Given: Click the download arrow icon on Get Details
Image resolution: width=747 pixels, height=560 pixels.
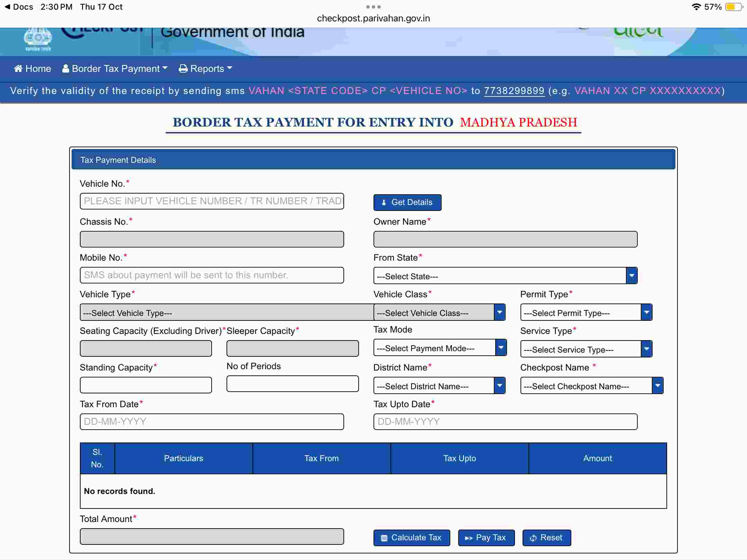Looking at the screenshot, I should 384,203.
